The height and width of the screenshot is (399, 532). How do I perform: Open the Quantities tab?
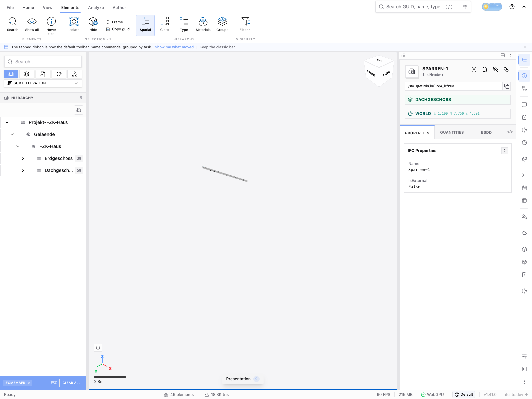tap(452, 132)
